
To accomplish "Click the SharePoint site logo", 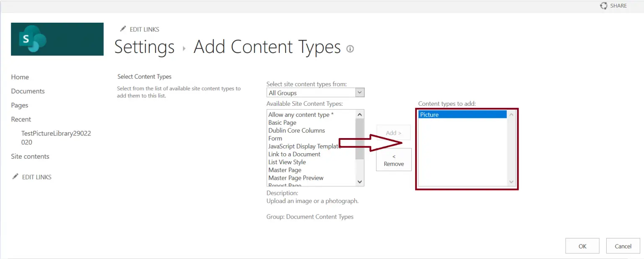I will (57, 39).
